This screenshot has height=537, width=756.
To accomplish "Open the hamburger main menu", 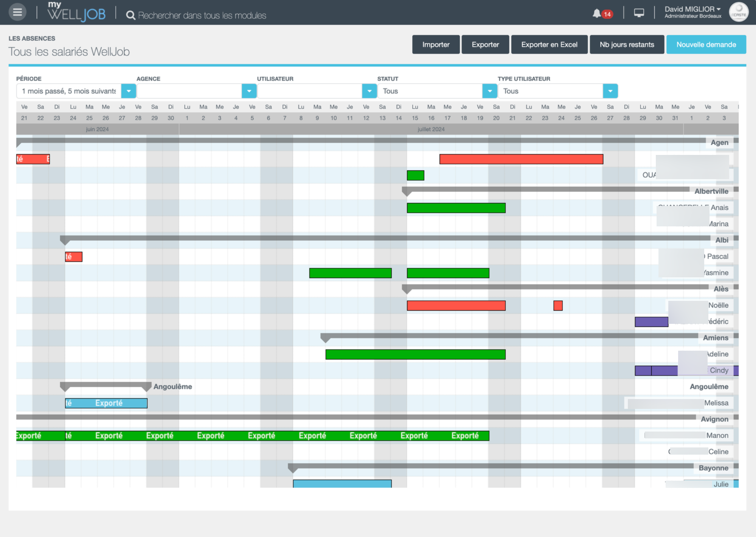I will 17,12.
